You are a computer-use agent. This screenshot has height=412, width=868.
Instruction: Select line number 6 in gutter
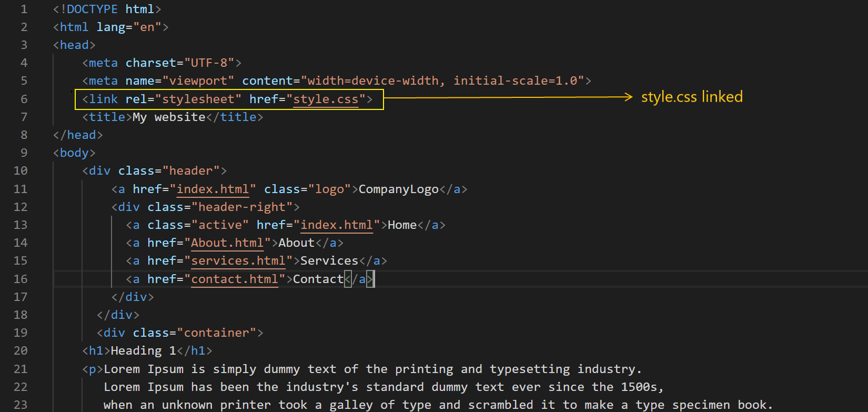click(24, 99)
